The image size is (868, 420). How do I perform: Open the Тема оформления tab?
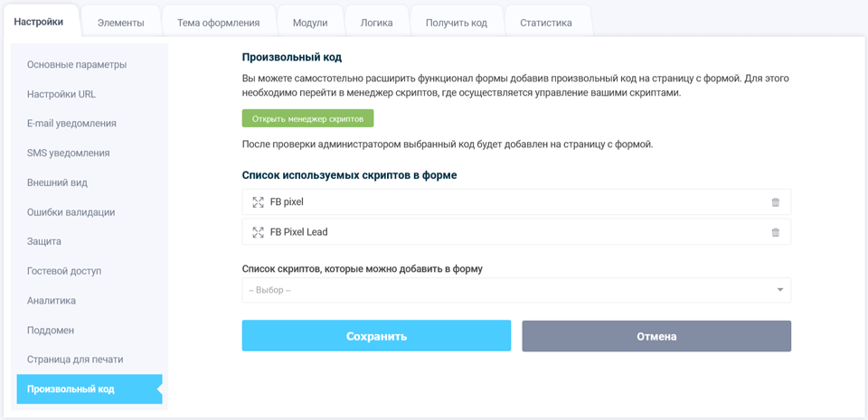(x=219, y=23)
